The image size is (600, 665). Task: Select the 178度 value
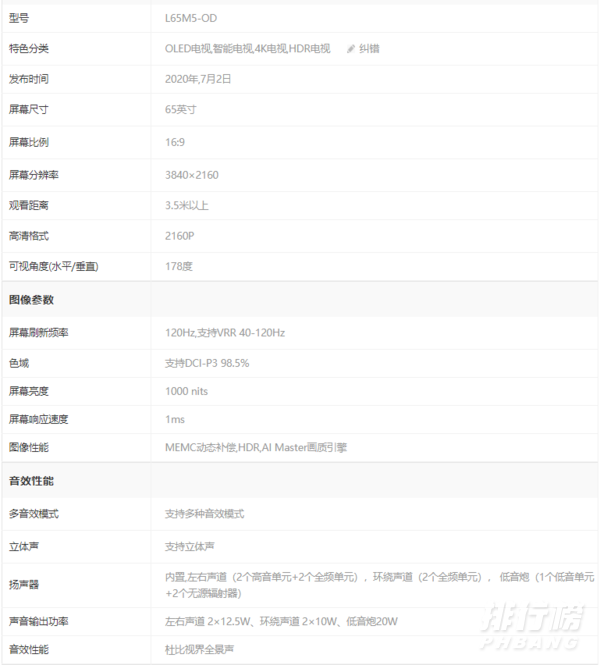(x=179, y=266)
